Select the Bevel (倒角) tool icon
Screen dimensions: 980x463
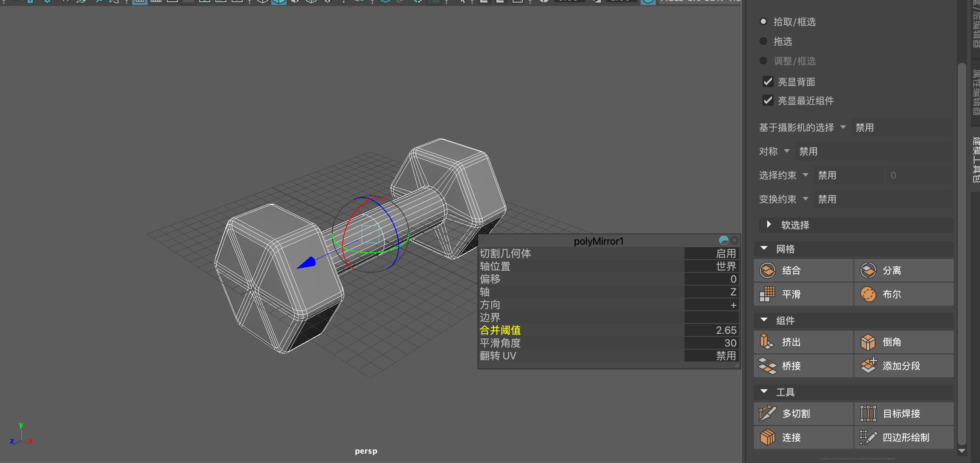tap(868, 342)
